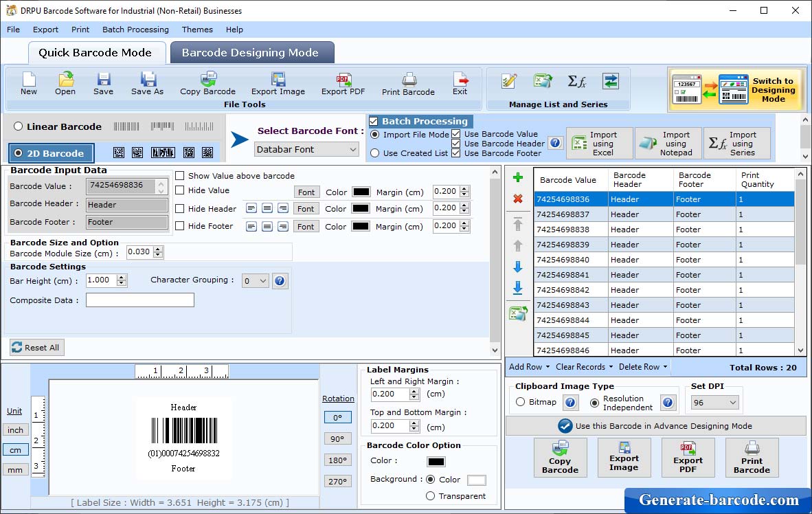
Task: Click Switch to Designing Mode button
Action: pos(736,90)
